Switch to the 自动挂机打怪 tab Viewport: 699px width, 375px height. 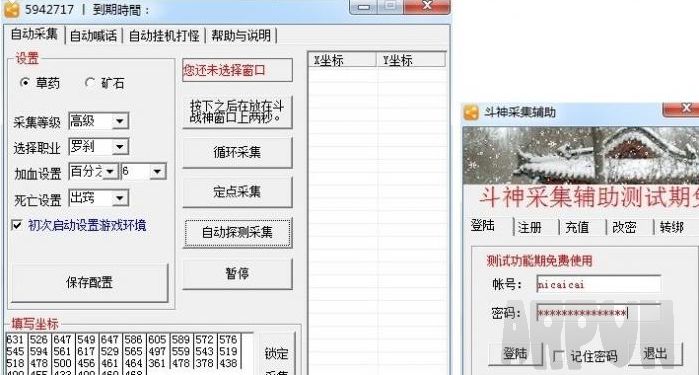164,36
